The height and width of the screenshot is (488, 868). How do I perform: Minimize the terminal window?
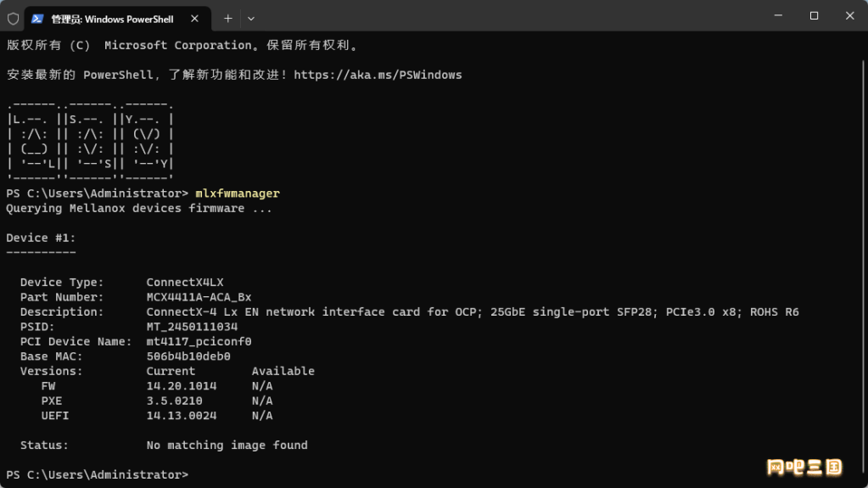click(778, 15)
